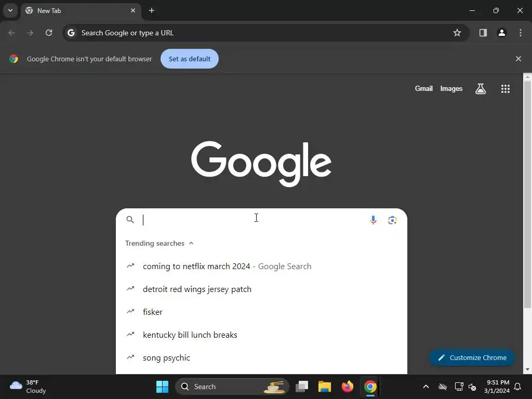Viewport: 532px width, 399px height.
Task: Open the Google apps grid
Action: (x=505, y=89)
